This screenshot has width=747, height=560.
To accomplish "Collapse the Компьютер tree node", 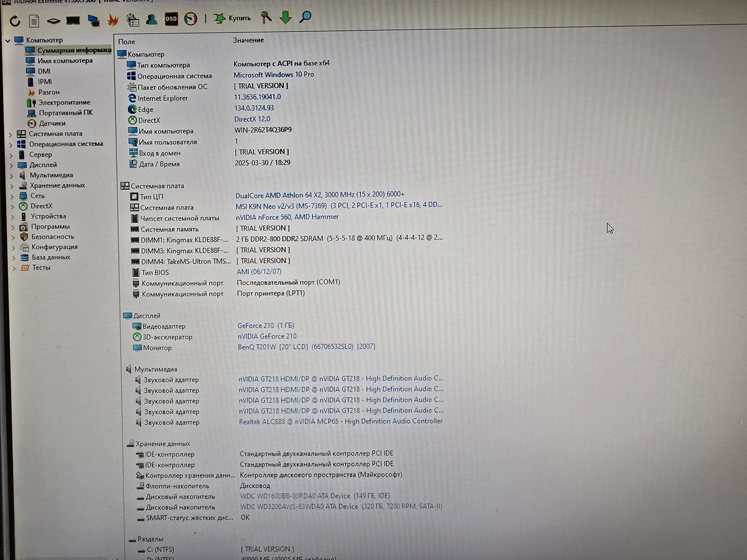I will pos(8,40).
